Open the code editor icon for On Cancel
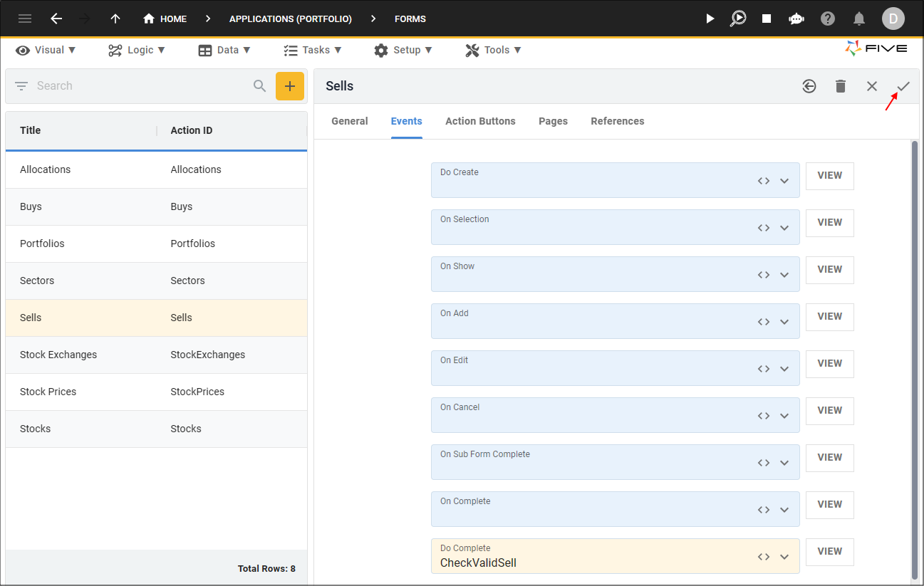Screen dimensions: 924x586 [764, 416]
